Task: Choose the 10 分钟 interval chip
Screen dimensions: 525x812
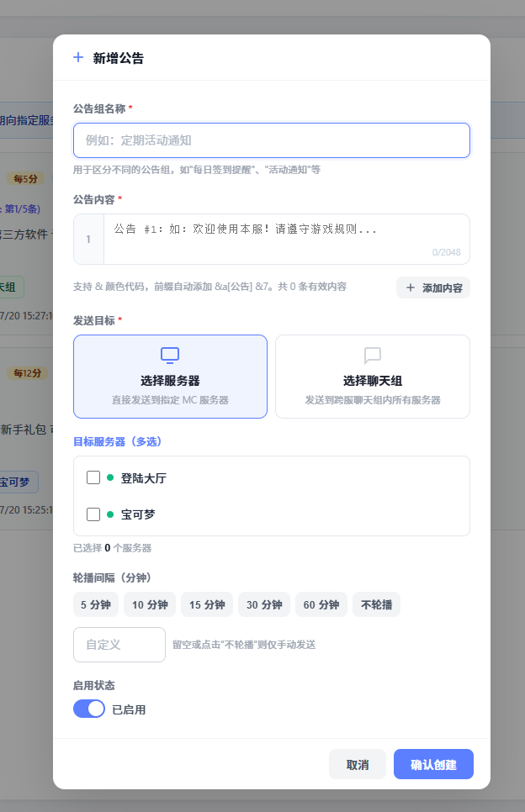Action: [150, 604]
